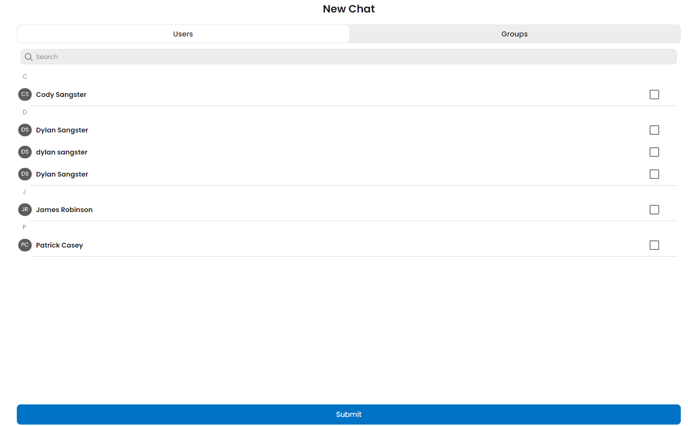The image size is (688, 426).
Task: Tick the checkbox for Cody Sangster
Action: pos(654,94)
